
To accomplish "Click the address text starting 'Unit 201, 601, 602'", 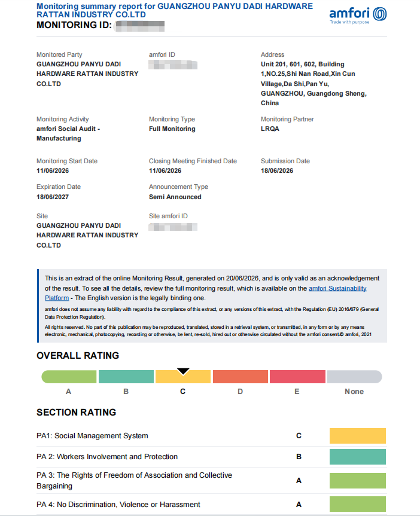I will 314,84.
